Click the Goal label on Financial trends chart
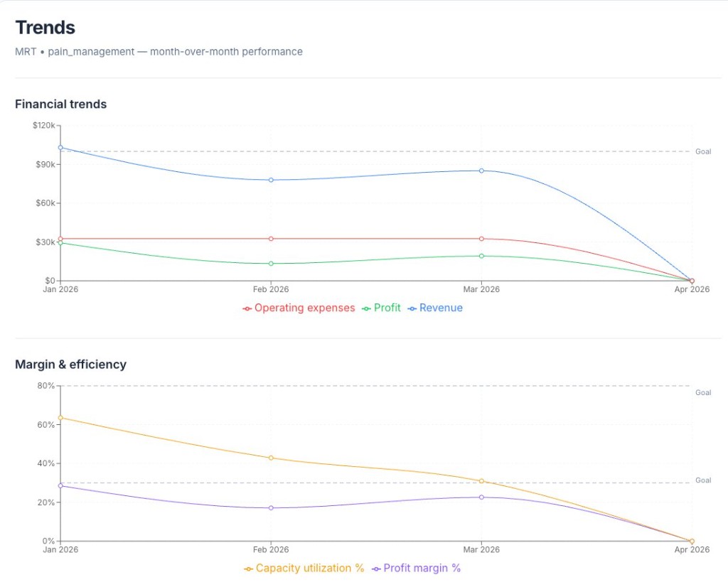This screenshot has height=587, width=728. coord(703,152)
